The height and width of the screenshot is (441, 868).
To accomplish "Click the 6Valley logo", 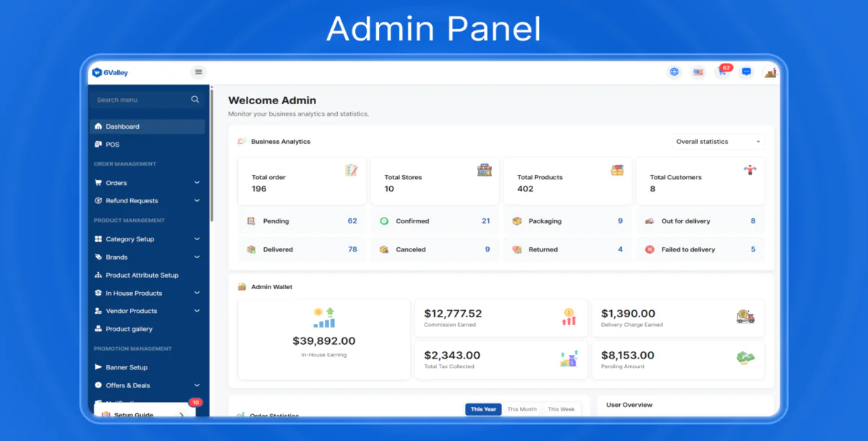I will click(x=111, y=72).
